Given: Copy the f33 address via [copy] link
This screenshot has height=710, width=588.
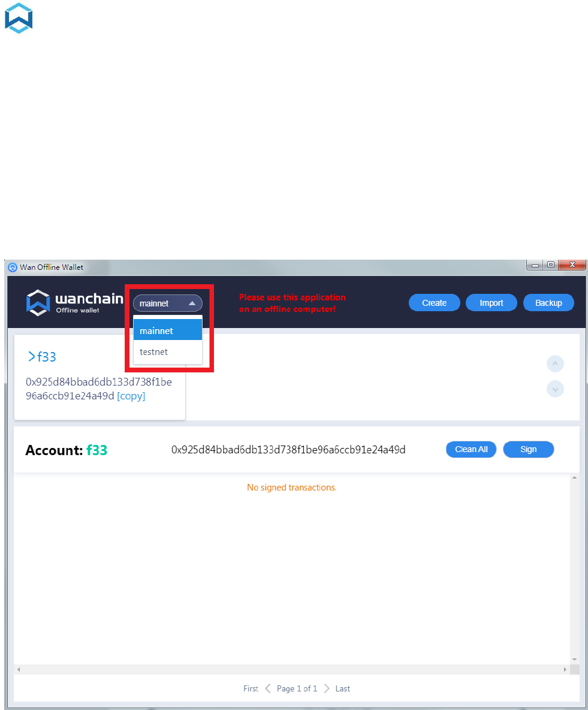Looking at the screenshot, I should coord(131,396).
